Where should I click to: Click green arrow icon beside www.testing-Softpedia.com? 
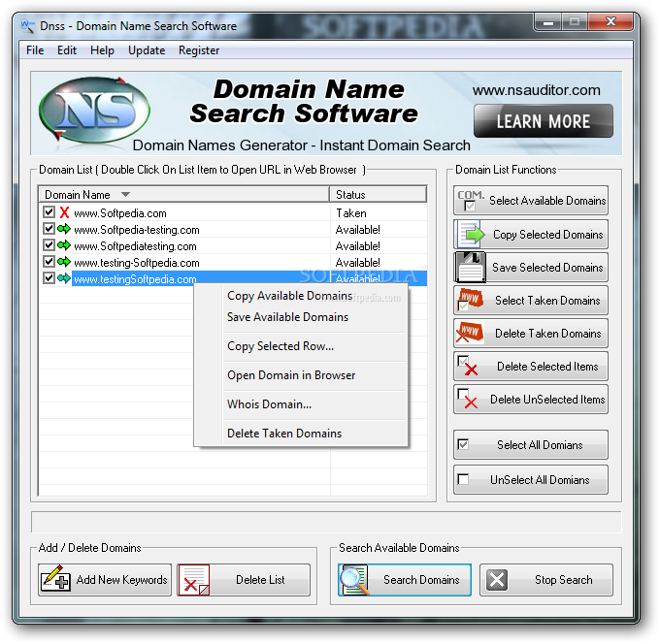(64, 262)
